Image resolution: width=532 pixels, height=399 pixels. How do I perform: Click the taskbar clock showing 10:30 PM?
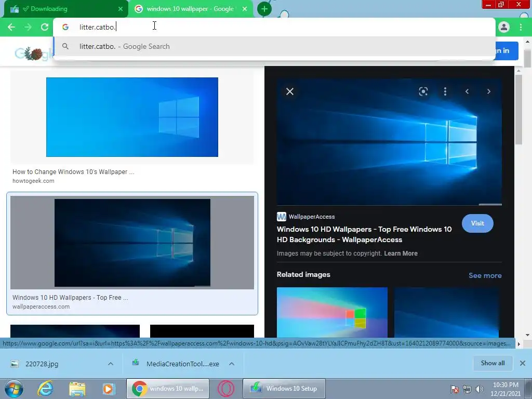506,389
